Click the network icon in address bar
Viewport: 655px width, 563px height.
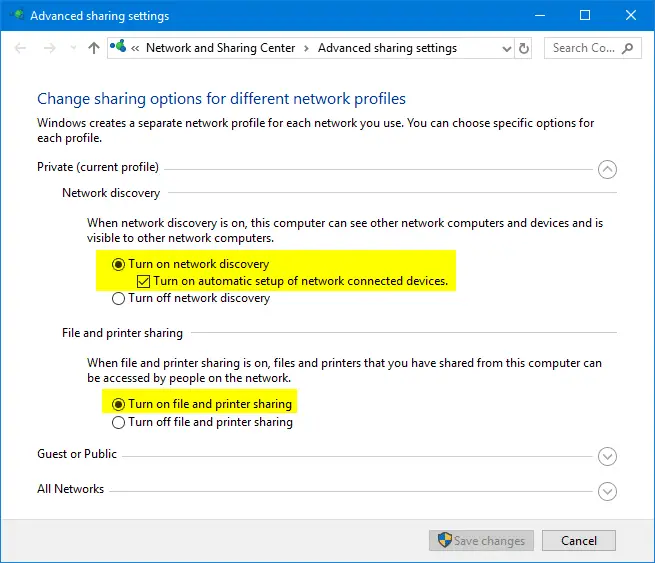[118, 46]
